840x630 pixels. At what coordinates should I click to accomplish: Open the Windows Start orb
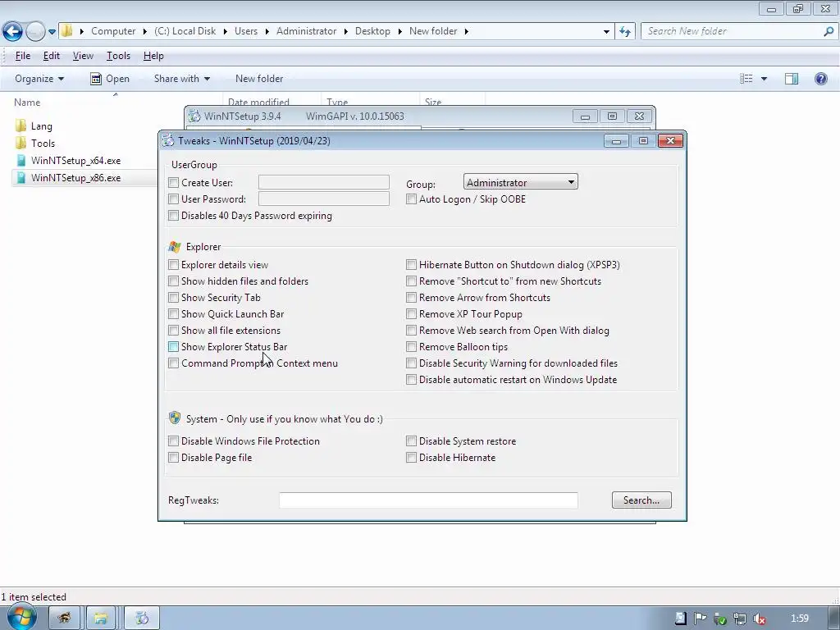tap(21, 618)
